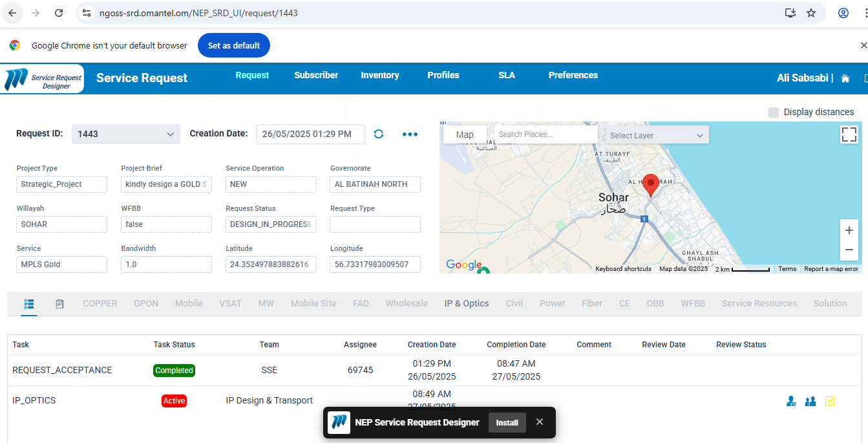The width and height of the screenshot is (868, 443).
Task: Open the clipboard details tab icon
Action: (59, 303)
